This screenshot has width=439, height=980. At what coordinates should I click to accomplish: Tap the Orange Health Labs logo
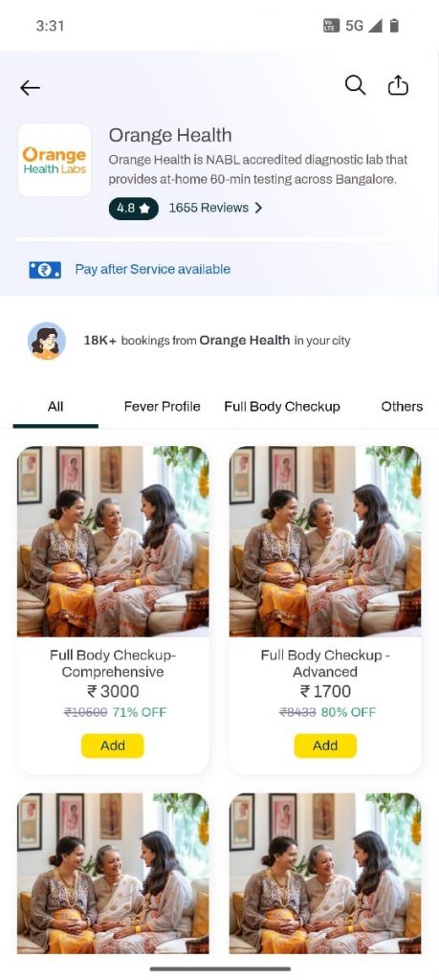coord(55,160)
